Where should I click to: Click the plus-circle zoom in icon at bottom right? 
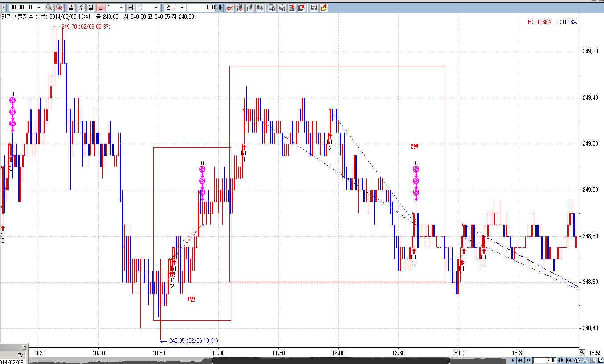click(577, 360)
